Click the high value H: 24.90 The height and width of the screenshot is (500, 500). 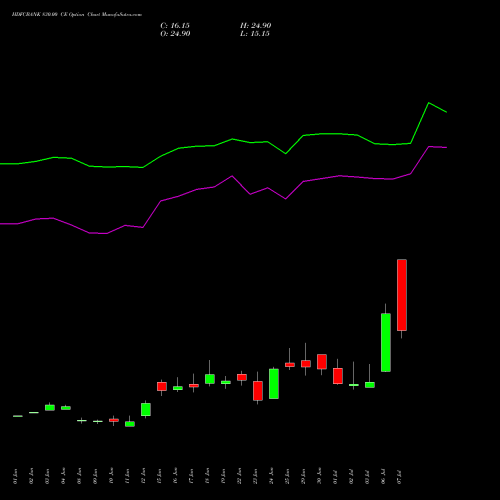point(256,26)
